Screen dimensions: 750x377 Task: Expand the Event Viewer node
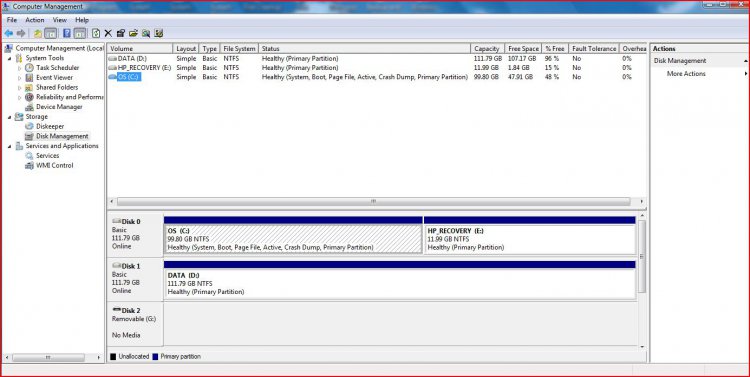(20, 78)
